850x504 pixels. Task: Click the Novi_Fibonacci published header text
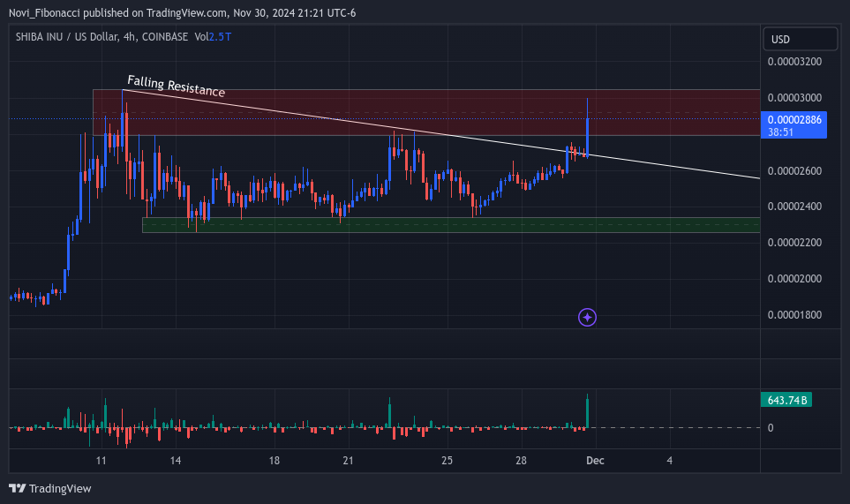(x=182, y=12)
